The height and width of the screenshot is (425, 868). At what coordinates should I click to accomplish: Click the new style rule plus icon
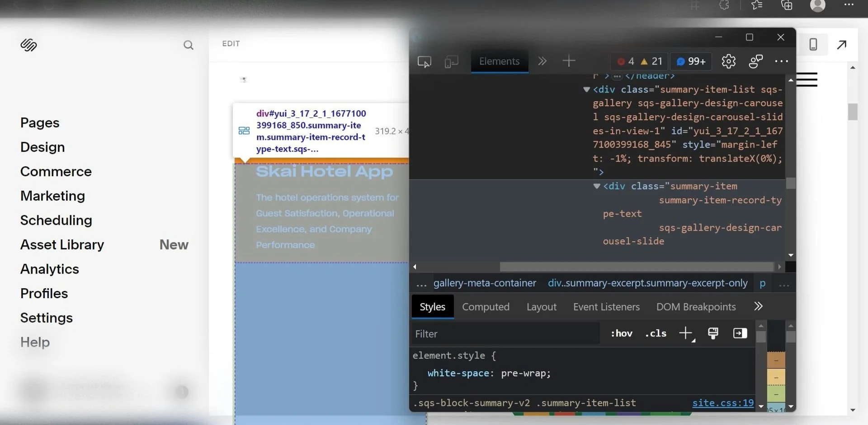686,333
